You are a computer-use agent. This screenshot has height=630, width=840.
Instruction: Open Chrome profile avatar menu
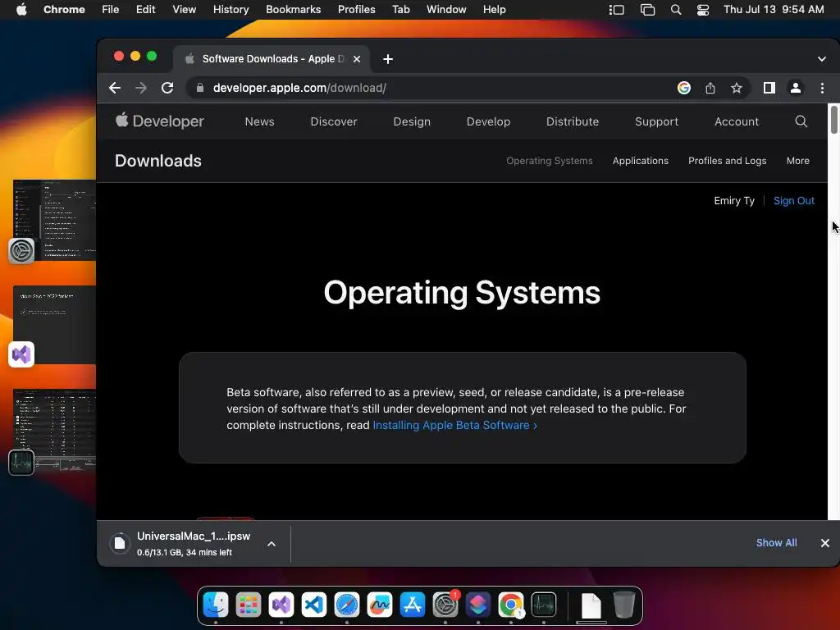tap(796, 88)
